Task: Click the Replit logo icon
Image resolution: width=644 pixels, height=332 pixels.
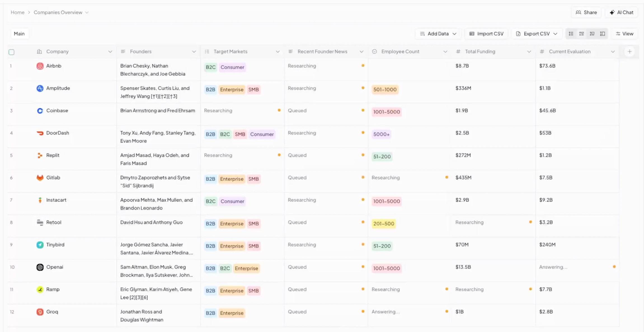Action: [40, 155]
